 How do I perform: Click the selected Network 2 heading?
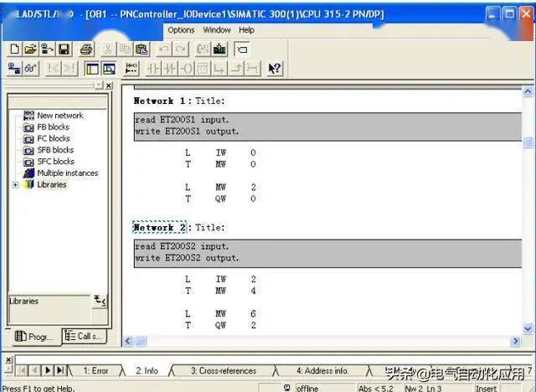(x=159, y=228)
